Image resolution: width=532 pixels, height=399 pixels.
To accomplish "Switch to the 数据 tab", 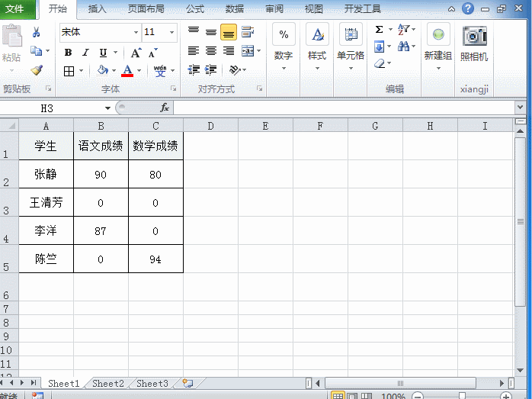I will 235,9.
